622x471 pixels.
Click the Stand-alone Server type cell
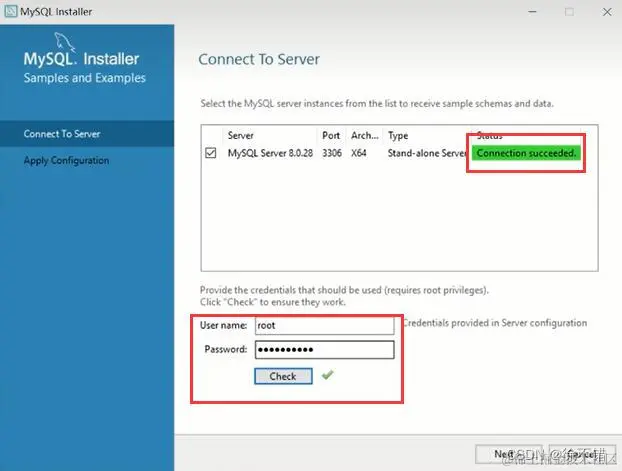point(428,153)
